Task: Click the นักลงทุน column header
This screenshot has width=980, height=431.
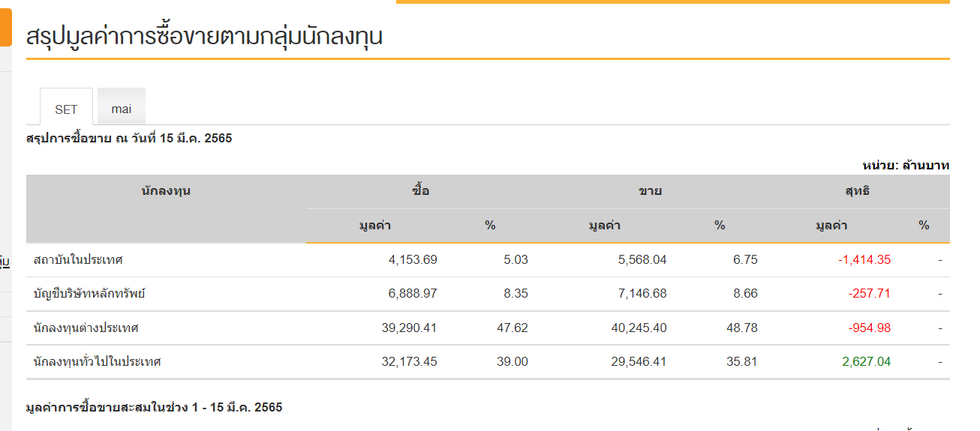Action: tap(166, 191)
